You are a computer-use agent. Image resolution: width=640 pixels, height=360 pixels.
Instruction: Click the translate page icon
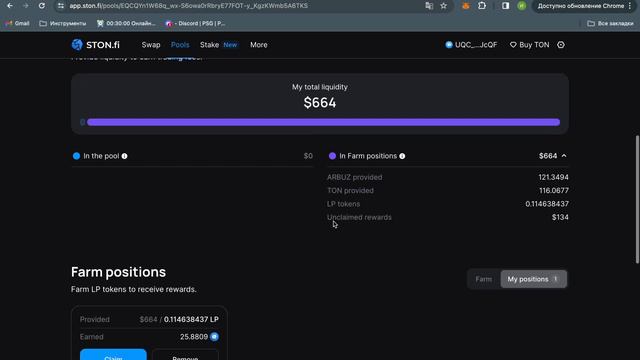(x=429, y=6)
